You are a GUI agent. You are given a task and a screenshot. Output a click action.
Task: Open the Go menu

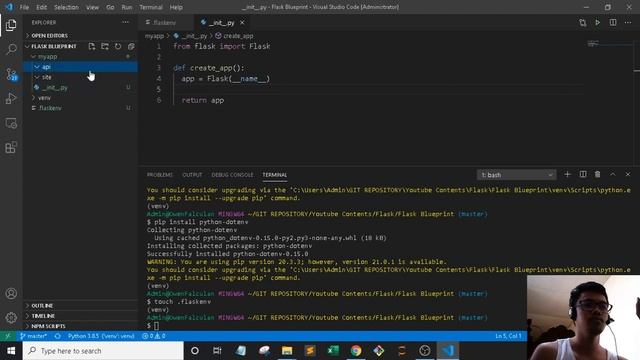110,7
